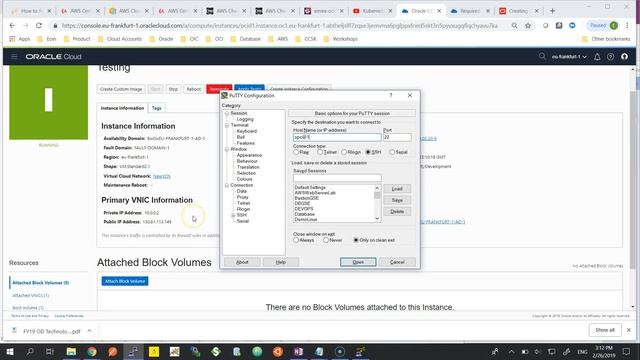The image size is (640, 360).
Task: Open File Explorer from the taskbar
Action: (71, 351)
